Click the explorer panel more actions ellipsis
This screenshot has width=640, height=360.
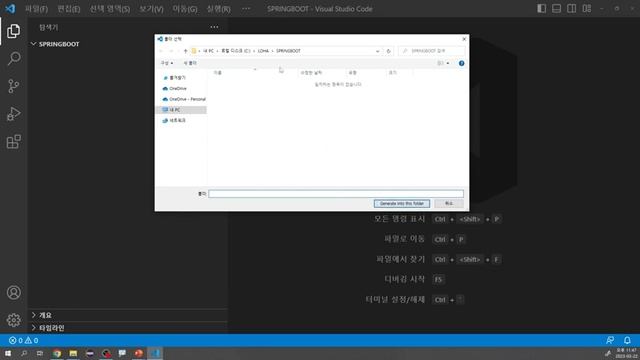(214, 27)
